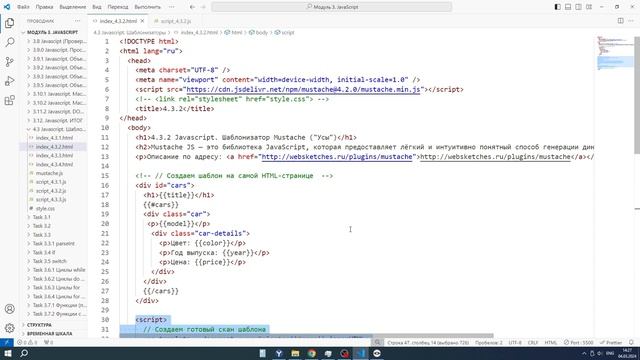Go forward with the navigation arrow
This screenshot has width=640, height=360.
click(x=203, y=7)
